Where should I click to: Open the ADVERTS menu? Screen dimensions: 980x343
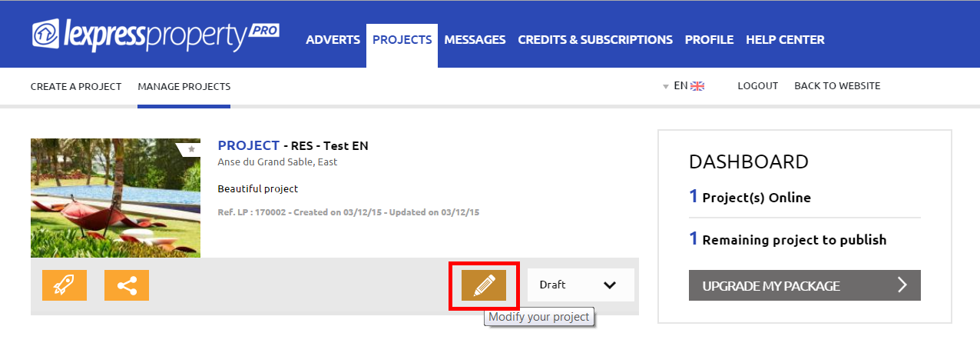pyautogui.click(x=333, y=40)
